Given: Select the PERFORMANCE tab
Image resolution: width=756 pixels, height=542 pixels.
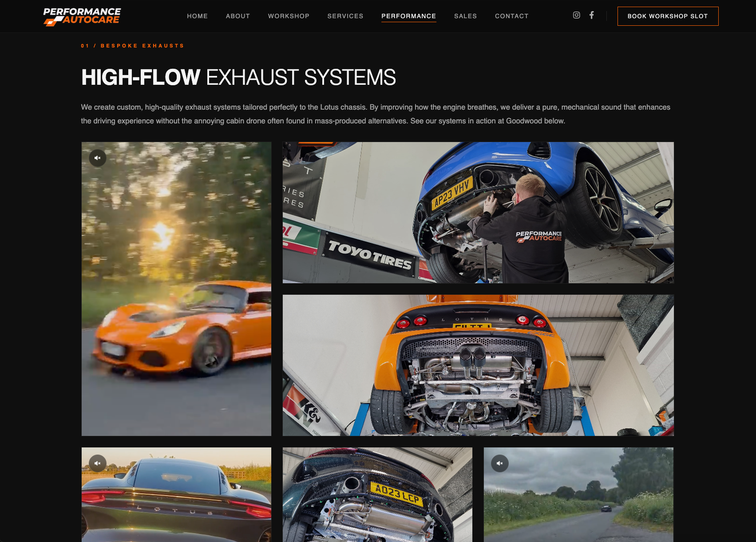Looking at the screenshot, I should click(x=408, y=16).
